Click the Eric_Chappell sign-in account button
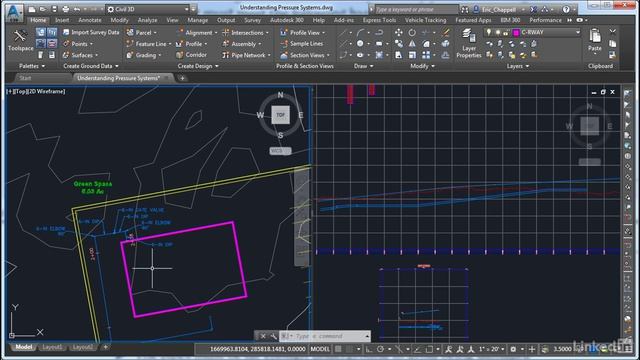 pyautogui.click(x=499, y=9)
